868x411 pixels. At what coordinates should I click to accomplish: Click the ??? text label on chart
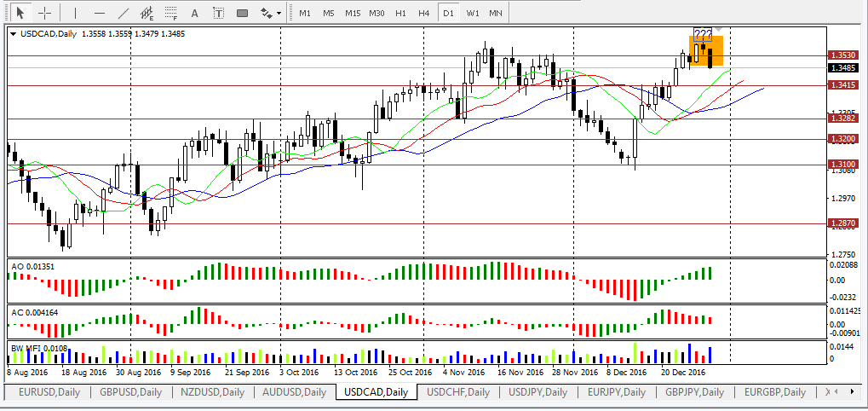(703, 34)
